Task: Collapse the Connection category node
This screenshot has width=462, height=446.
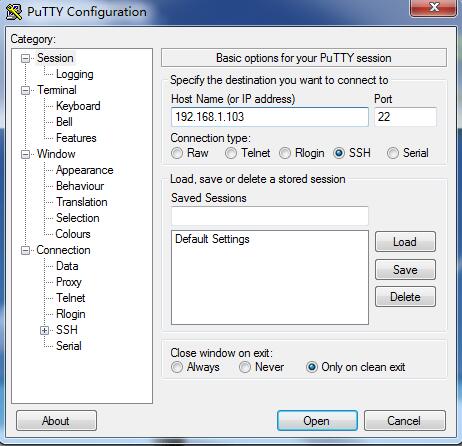Action: point(25,250)
